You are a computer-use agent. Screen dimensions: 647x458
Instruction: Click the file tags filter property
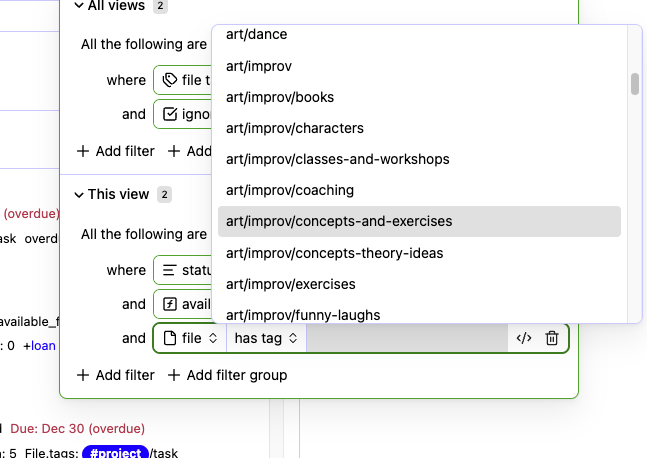[184, 80]
